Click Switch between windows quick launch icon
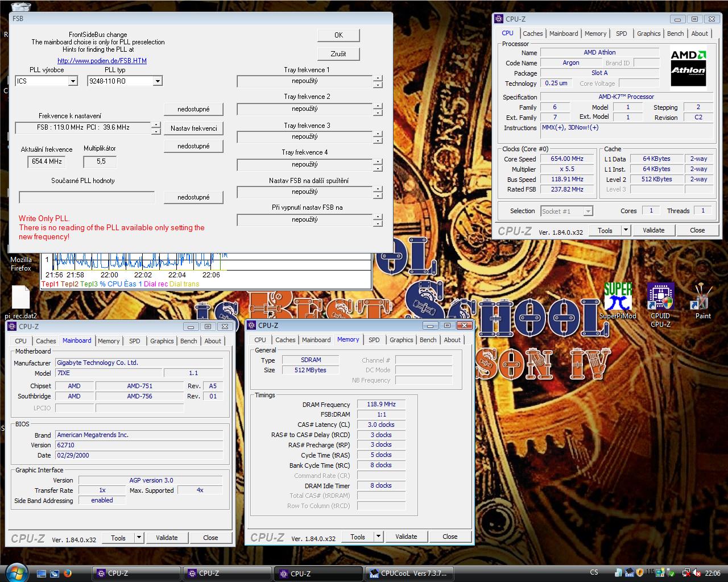 pos(55,573)
